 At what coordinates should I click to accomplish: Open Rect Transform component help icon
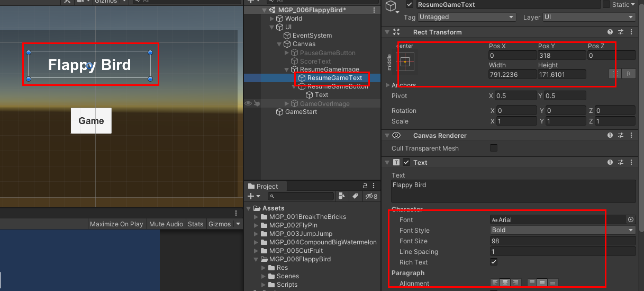pos(610,32)
